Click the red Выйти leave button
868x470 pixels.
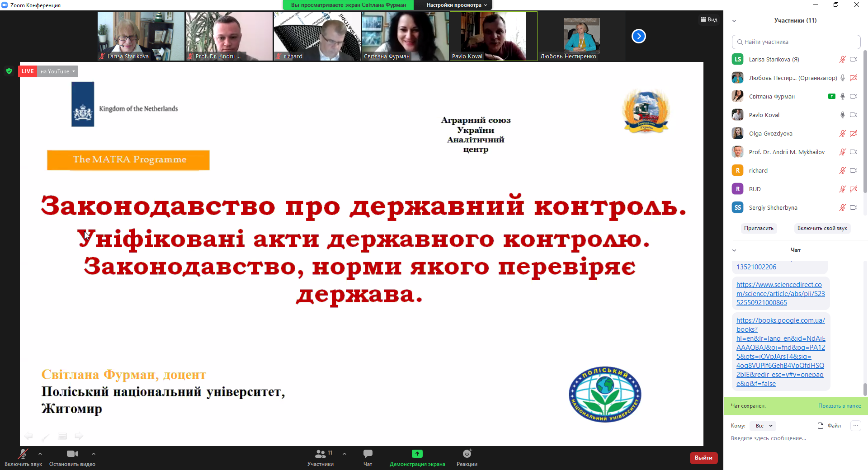703,458
